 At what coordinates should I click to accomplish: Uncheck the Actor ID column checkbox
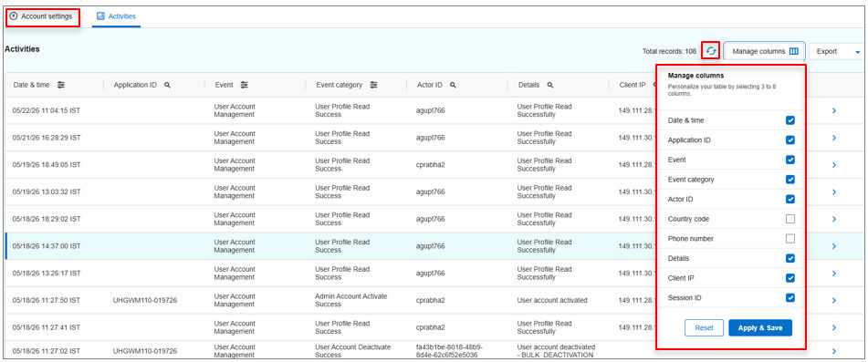790,199
